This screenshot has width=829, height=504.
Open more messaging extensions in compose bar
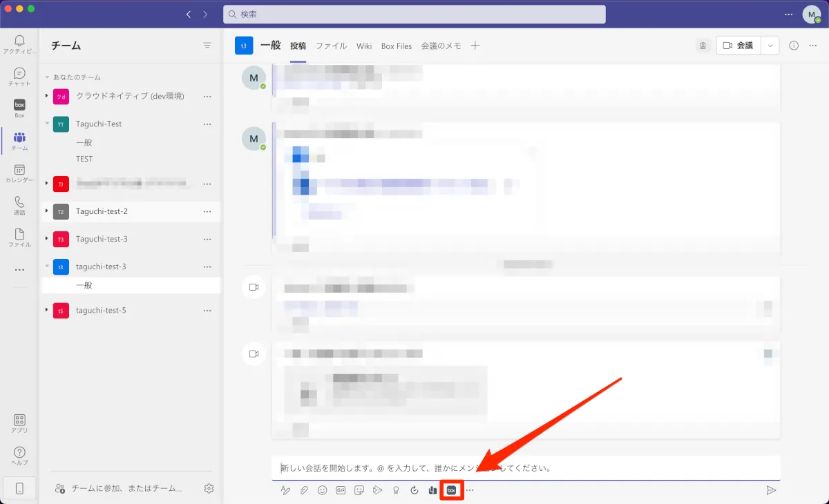coord(470,490)
